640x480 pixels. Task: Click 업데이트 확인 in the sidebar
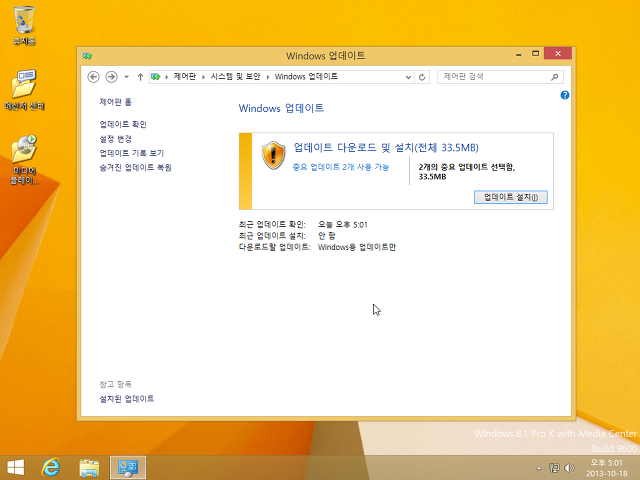pyautogui.click(x=123, y=124)
